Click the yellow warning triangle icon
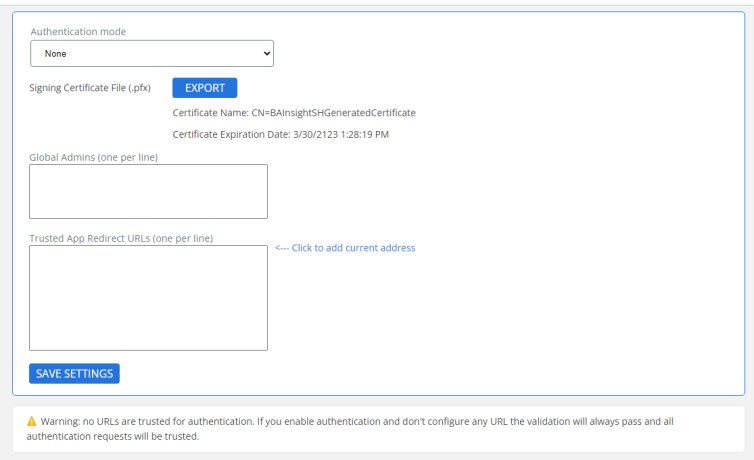 (31, 422)
